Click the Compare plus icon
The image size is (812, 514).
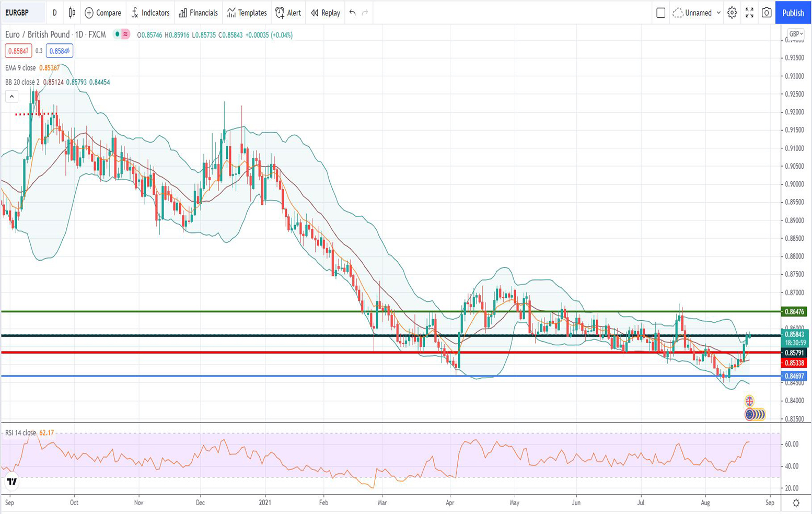pos(89,13)
